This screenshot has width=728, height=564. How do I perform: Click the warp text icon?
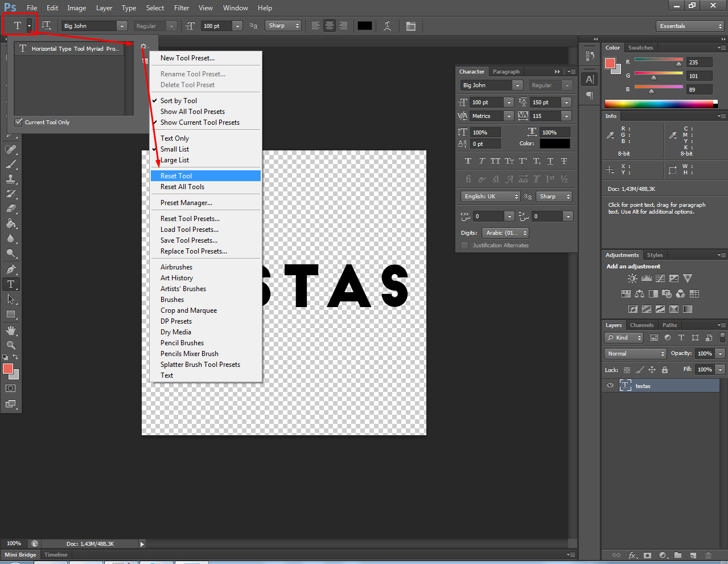pyautogui.click(x=388, y=26)
